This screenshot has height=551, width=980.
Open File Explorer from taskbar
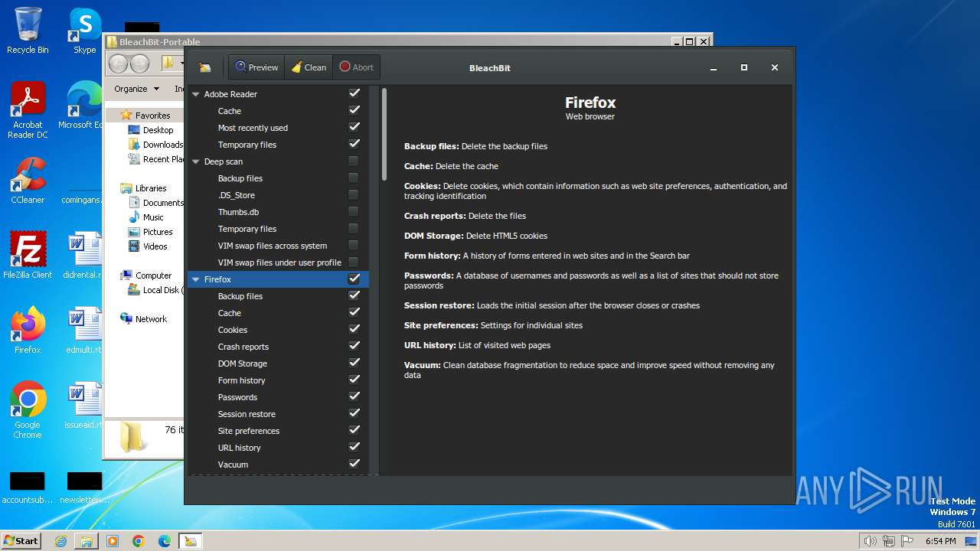(87, 541)
